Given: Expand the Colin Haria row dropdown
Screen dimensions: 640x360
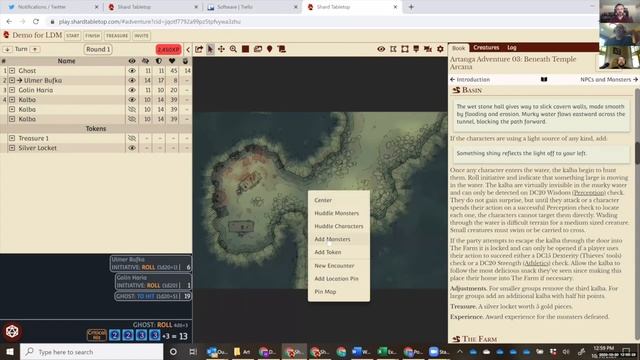Looking at the screenshot, I should (x=12, y=90).
